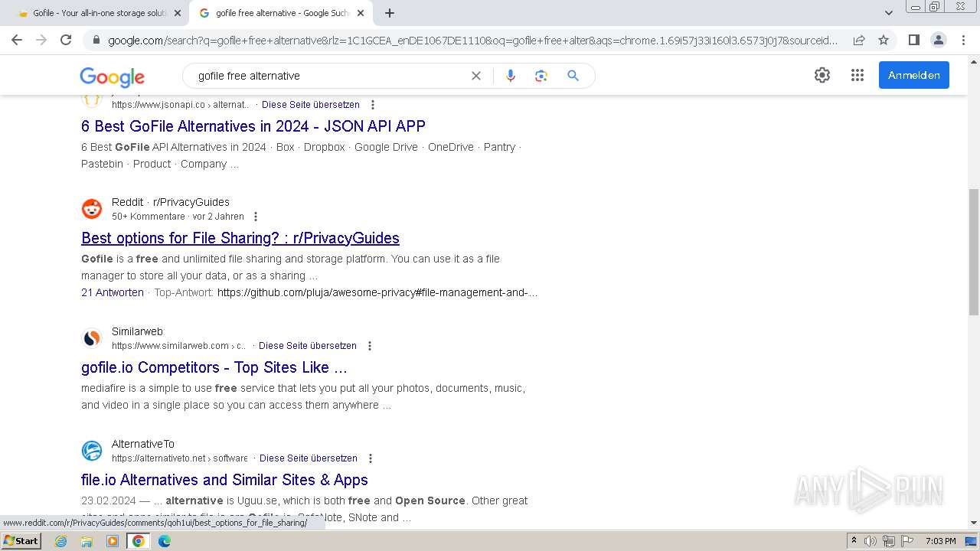Close the Google search tab
Image resolution: width=980 pixels, height=551 pixels.
pyautogui.click(x=361, y=13)
